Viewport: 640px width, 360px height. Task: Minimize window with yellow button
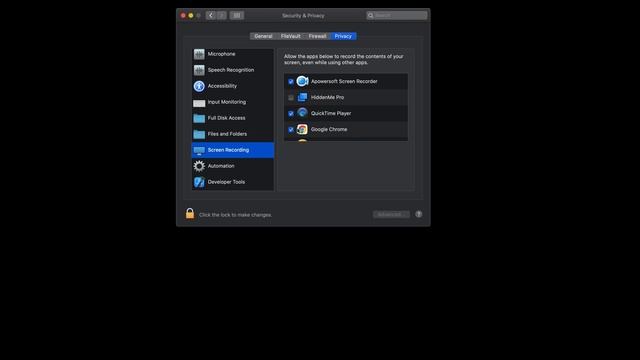coord(191,16)
